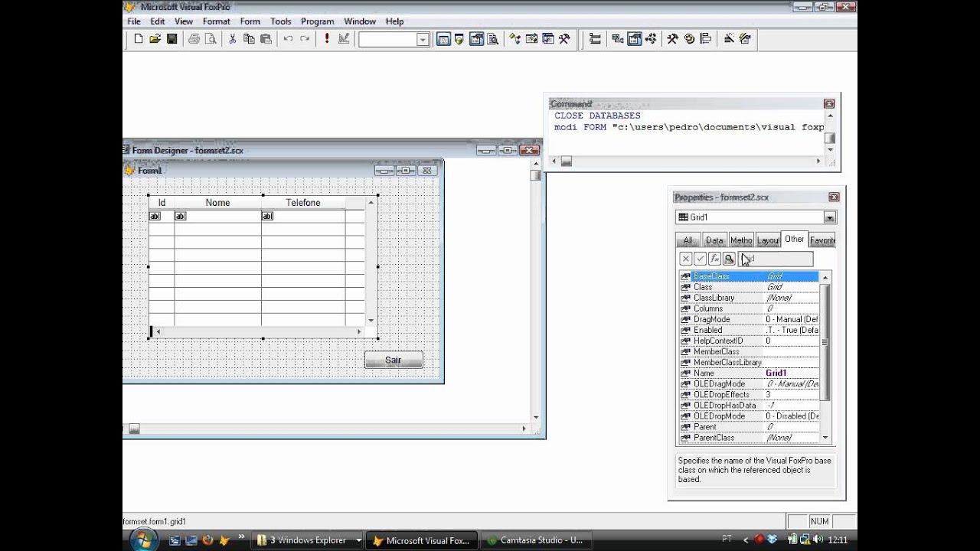Open the database combo box dropdown arrow
980x551 pixels.
pos(423,40)
